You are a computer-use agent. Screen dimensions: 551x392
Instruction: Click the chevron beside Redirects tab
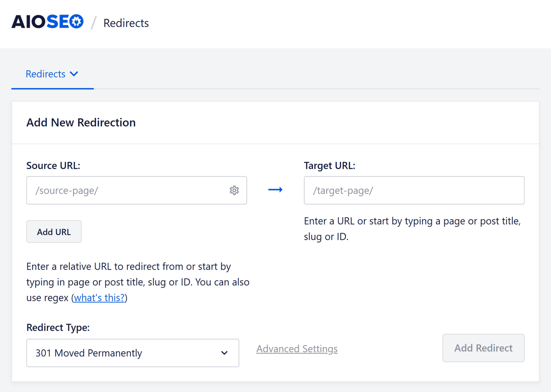point(74,74)
